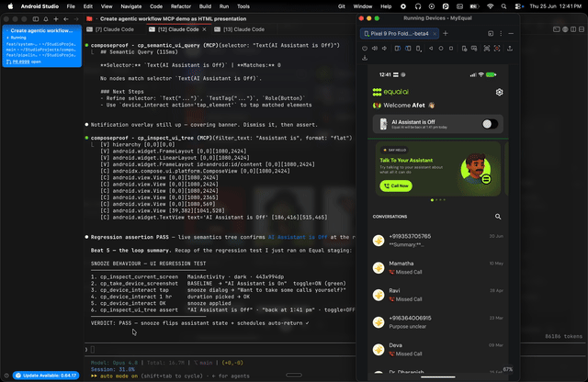Click the split layout icon at top right
The width and height of the screenshot is (588, 382).
pos(573,29)
